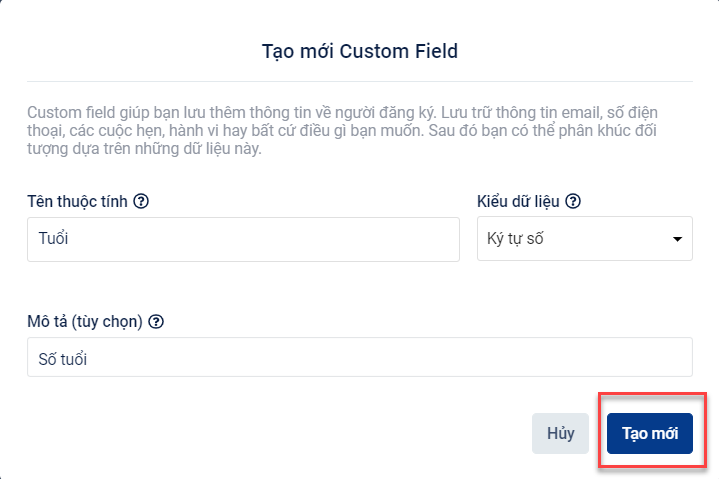Screen dimensions: 719x479
Task: Click the 'Kiểu dữ liệu' label
Action: point(519,201)
